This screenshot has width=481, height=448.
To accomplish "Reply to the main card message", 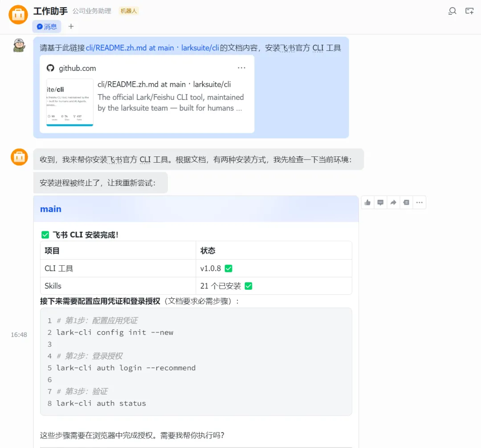I will (380, 203).
